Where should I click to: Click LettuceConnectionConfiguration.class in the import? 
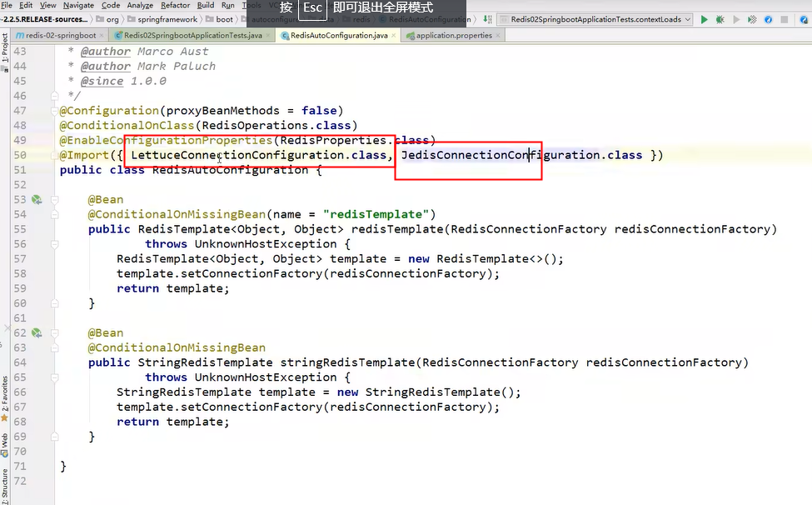(x=259, y=155)
